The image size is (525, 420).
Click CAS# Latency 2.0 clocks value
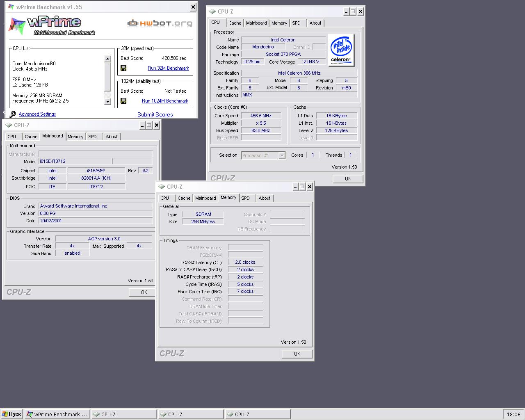coord(245,262)
